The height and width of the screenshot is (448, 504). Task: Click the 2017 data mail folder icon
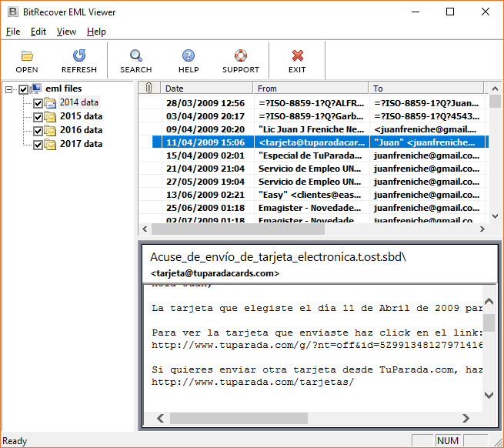click(x=50, y=144)
